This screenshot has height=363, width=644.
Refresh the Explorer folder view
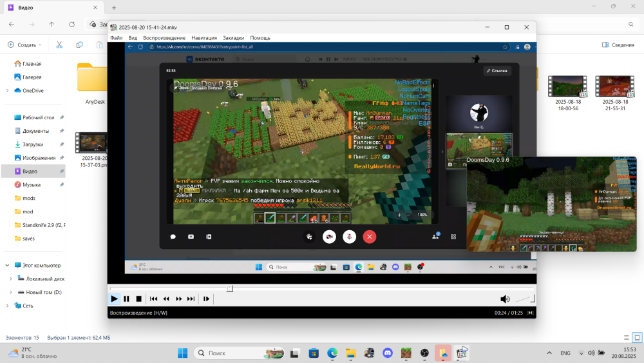click(72, 25)
